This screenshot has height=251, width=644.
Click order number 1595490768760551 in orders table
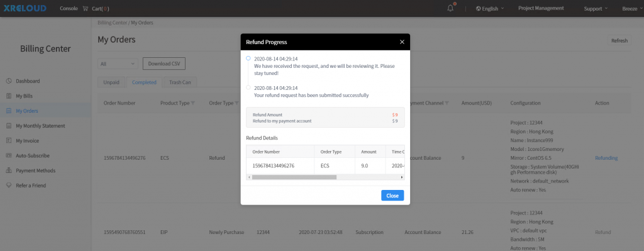point(125,232)
